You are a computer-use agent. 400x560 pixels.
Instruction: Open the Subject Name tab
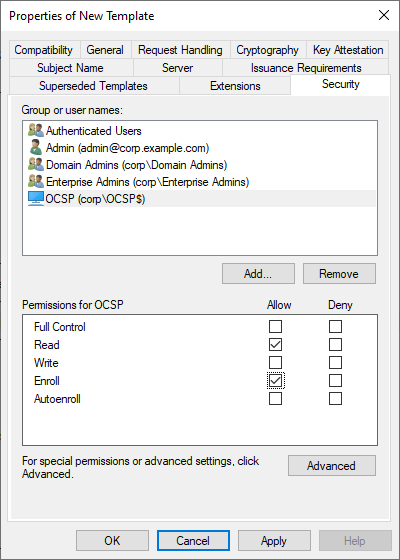click(70, 68)
